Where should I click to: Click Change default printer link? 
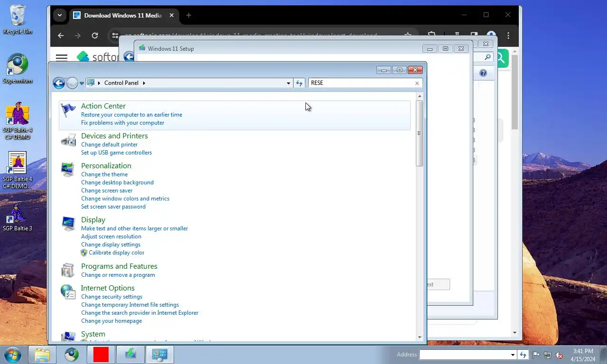tap(109, 145)
